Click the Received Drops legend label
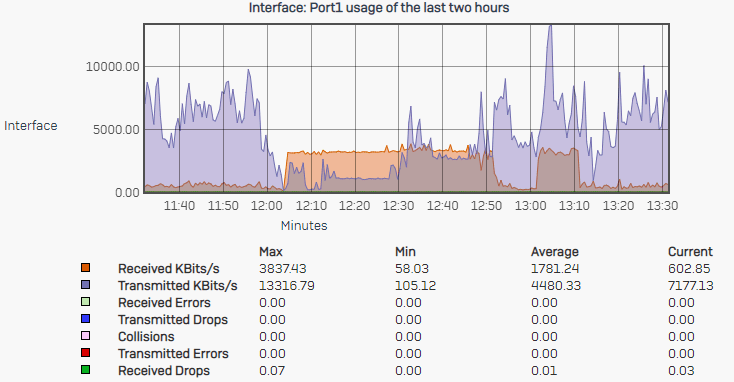734x382 pixels. (x=164, y=371)
